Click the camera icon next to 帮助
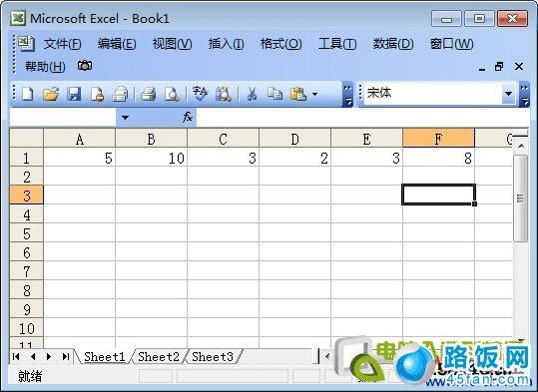The image size is (538, 392). 85,65
